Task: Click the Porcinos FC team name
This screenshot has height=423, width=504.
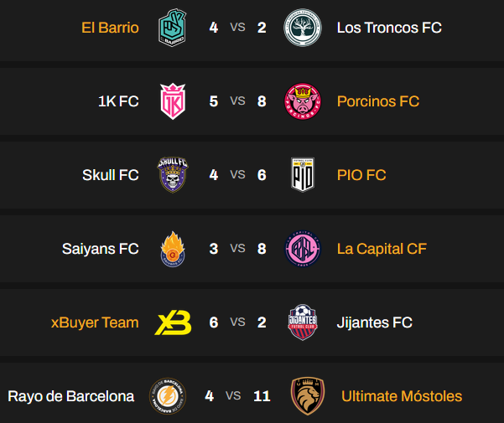Action: point(377,101)
